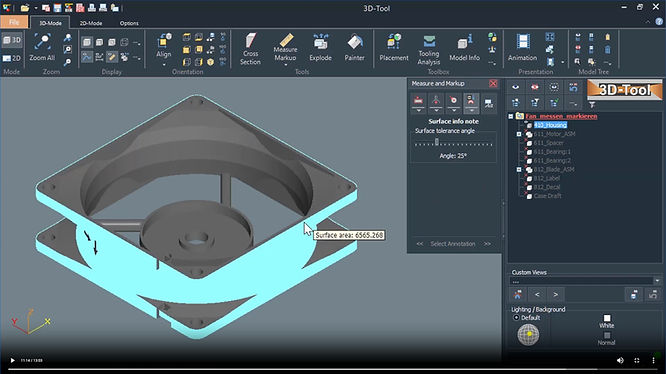
Task: Click the fullscreen icon in video bar
Action: [637, 360]
